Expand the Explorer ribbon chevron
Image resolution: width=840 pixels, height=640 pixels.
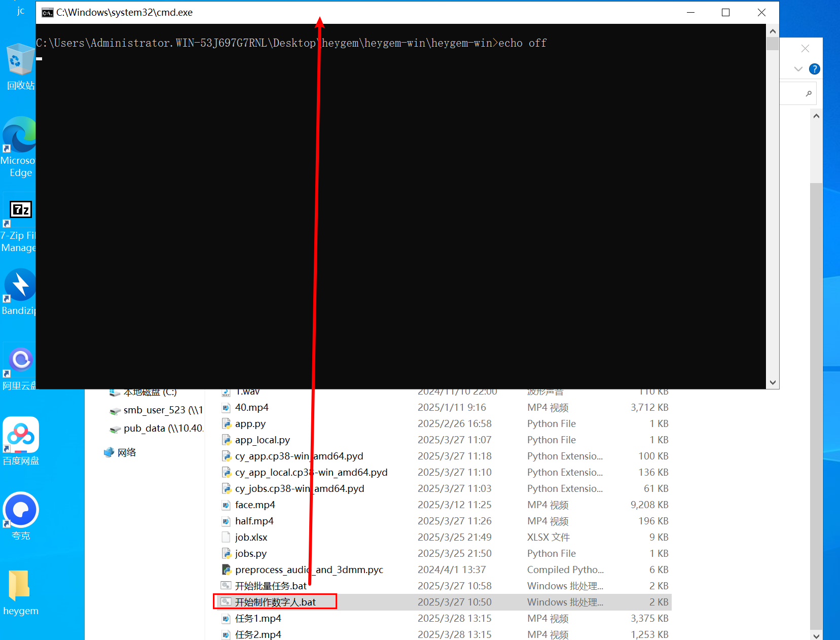pos(798,69)
